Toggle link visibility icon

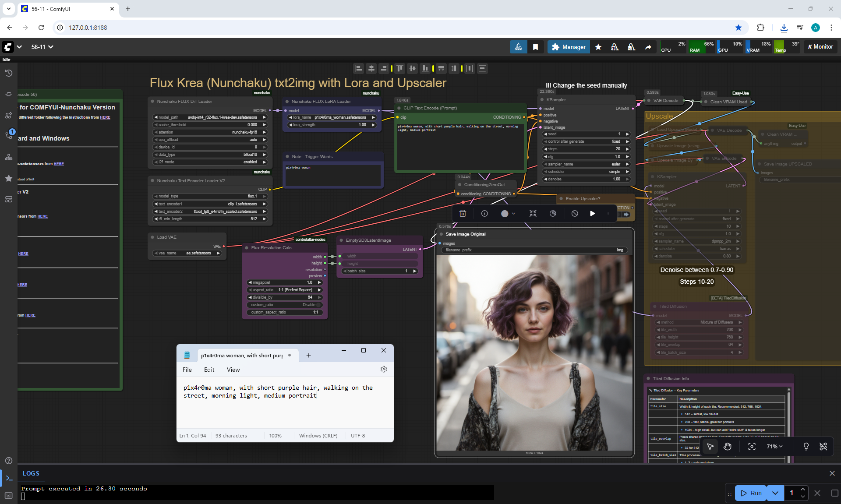click(x=823, y=446)
